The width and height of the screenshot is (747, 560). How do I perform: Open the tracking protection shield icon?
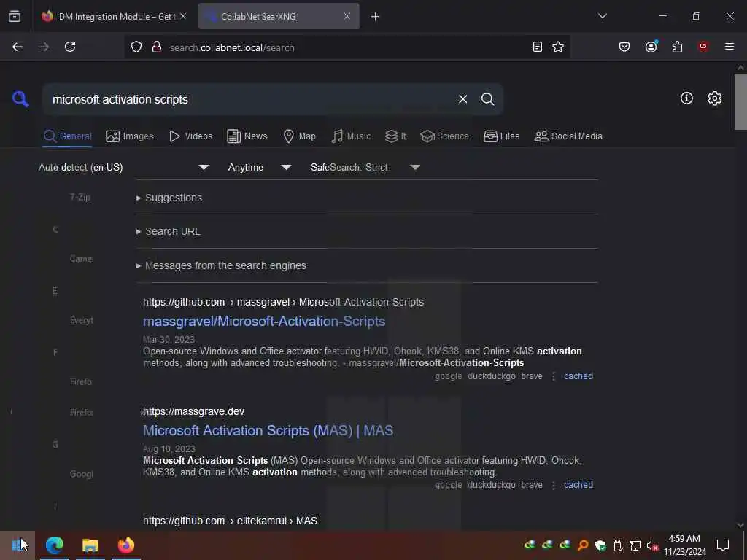[136, 47]
